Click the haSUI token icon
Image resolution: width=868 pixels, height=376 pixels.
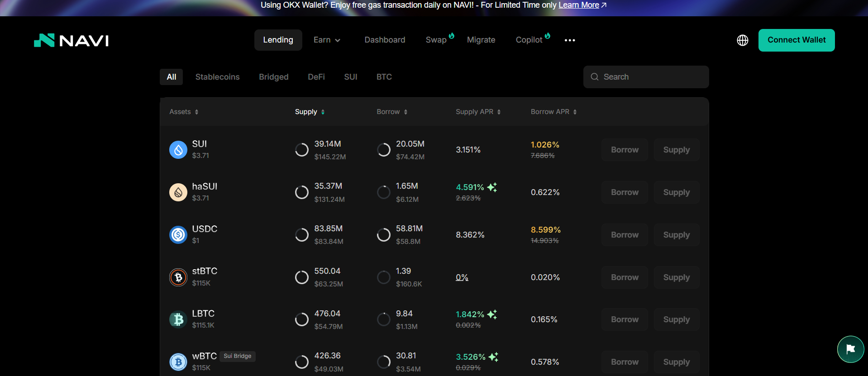click(x=178, y=192)
